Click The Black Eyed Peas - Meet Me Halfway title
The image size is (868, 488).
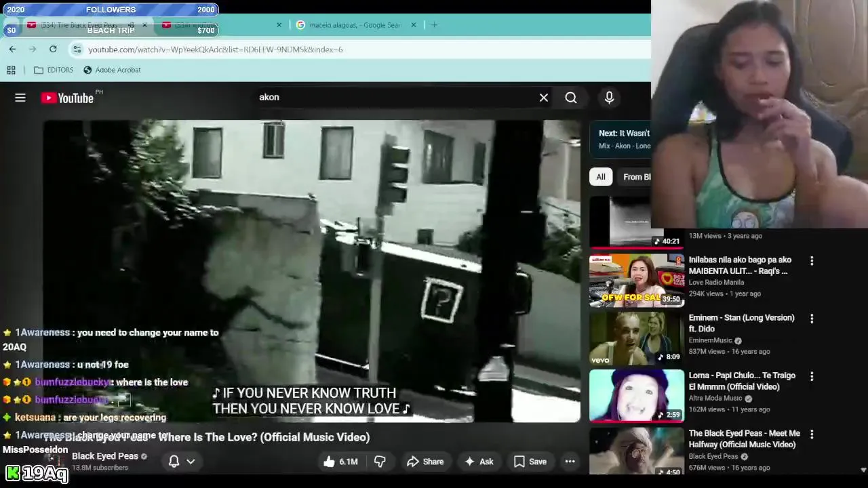(x=745, y=439)
